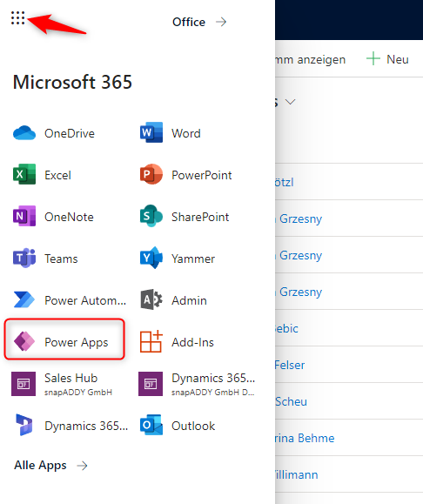
Task: Open Dynamics 365 snapADDY GmbH D... tile icon
Action: tap(151, 384)
